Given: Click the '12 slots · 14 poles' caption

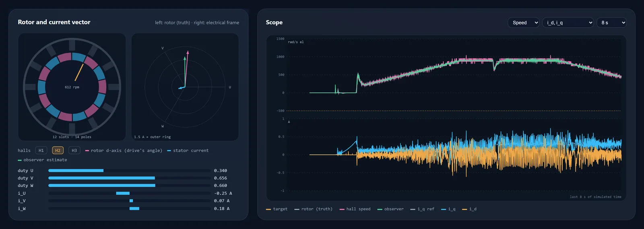Looking at the screenshot, I should click(72, 137).
